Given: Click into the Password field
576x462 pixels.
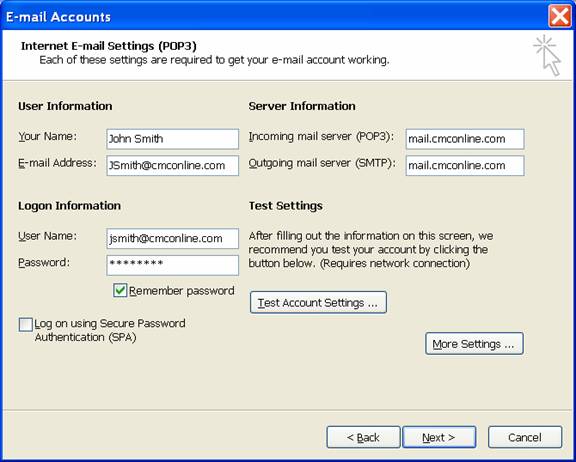Looking at the screenshot, I should coord(173,265).
